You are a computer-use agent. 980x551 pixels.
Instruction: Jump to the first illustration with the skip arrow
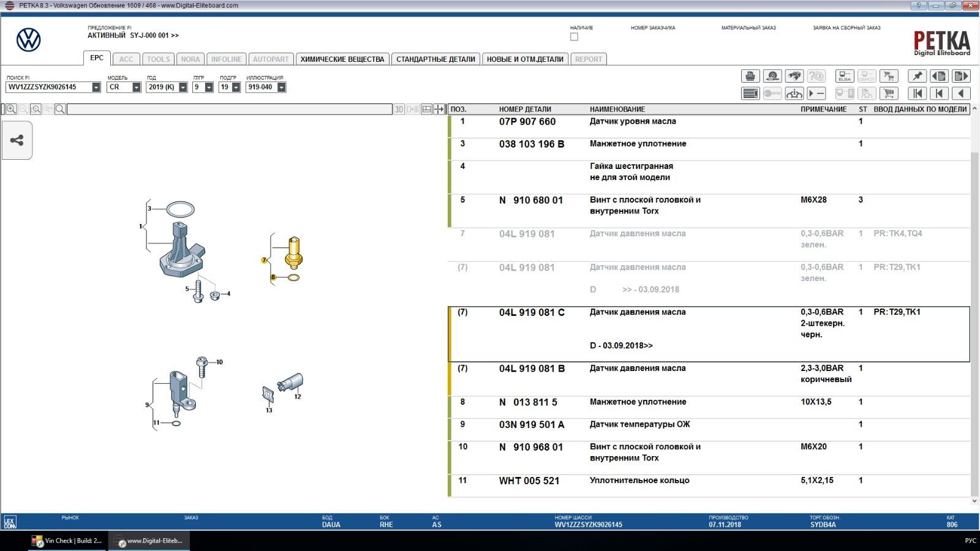917,94
